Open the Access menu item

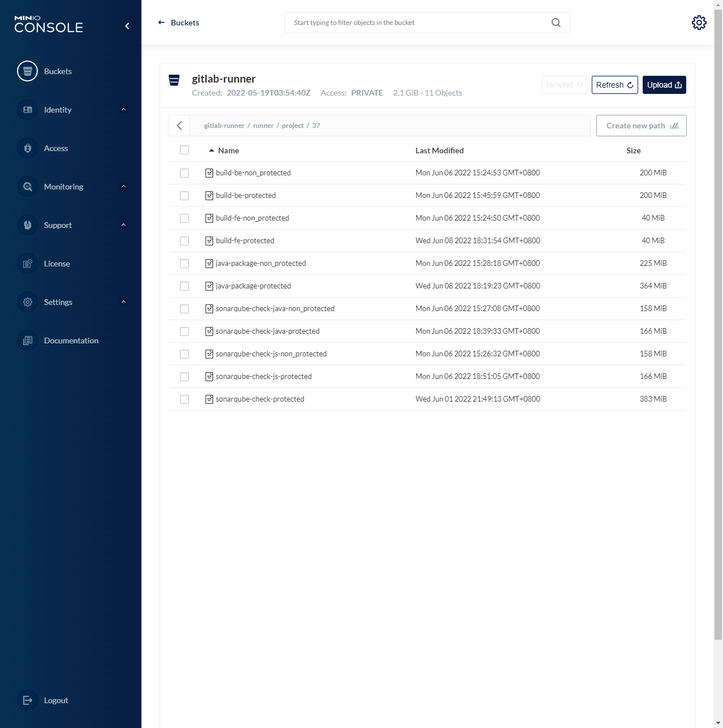tap(56, 148)
